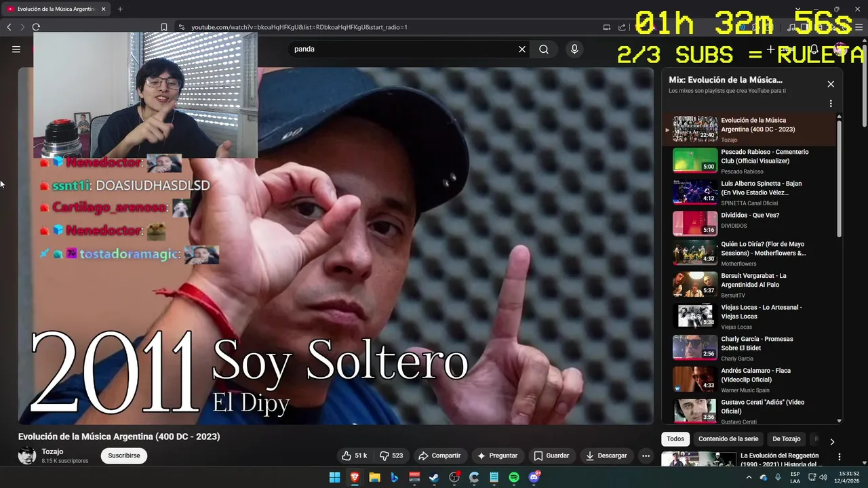Open options for La Evolución del Reggaetón video
Image resolution: width=868 pixels, height=488 pixels.
(x=839, y=457)
